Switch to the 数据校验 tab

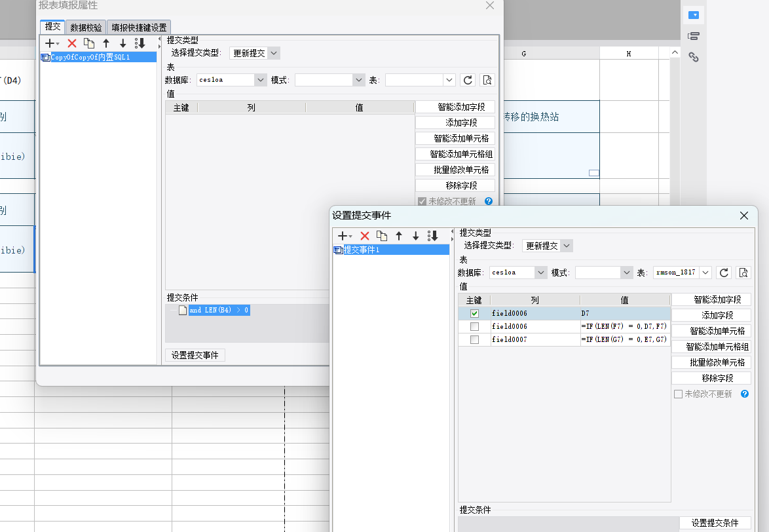click(86, 28)
